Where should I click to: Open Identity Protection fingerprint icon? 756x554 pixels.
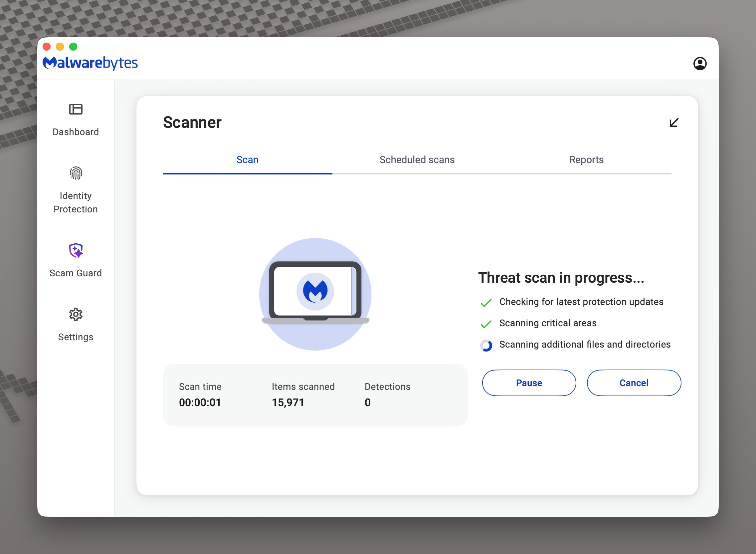76,173
